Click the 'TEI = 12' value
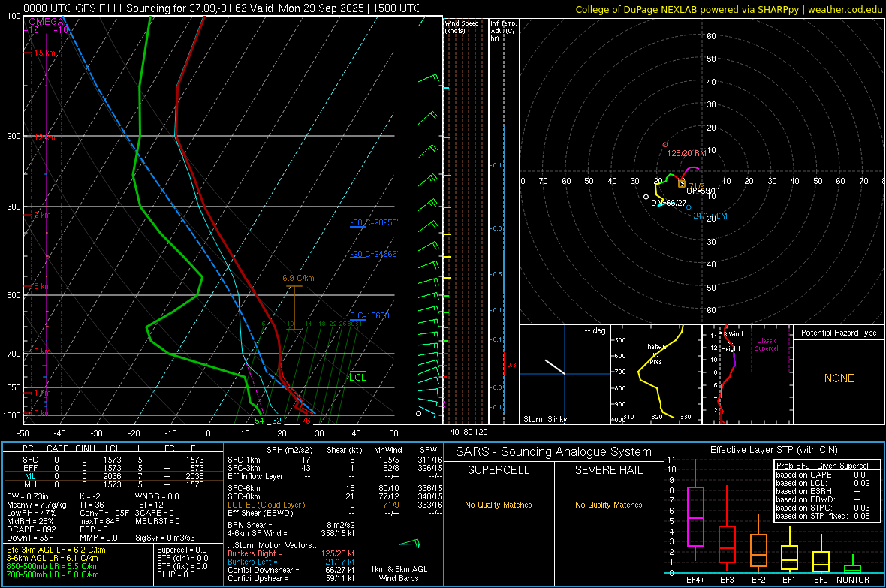Screen dimensions: 886x588 (x=149, y=505)
